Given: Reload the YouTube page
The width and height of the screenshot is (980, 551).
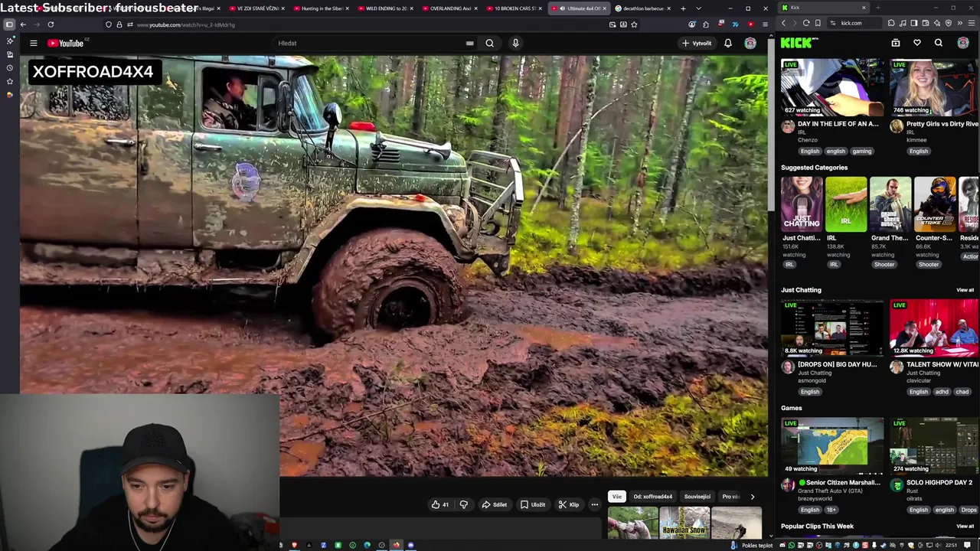Looking at the screenshot, I should [x=51, y=24].
